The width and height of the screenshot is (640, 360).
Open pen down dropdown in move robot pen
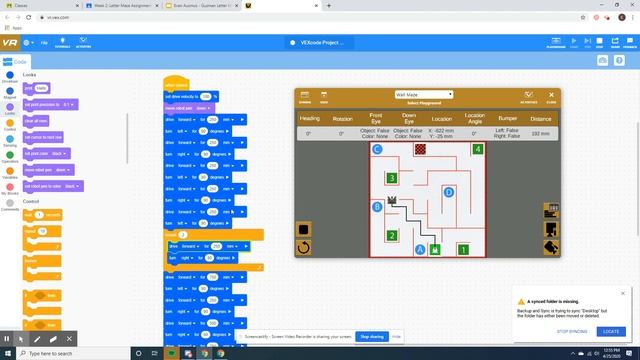coord(203,108)
